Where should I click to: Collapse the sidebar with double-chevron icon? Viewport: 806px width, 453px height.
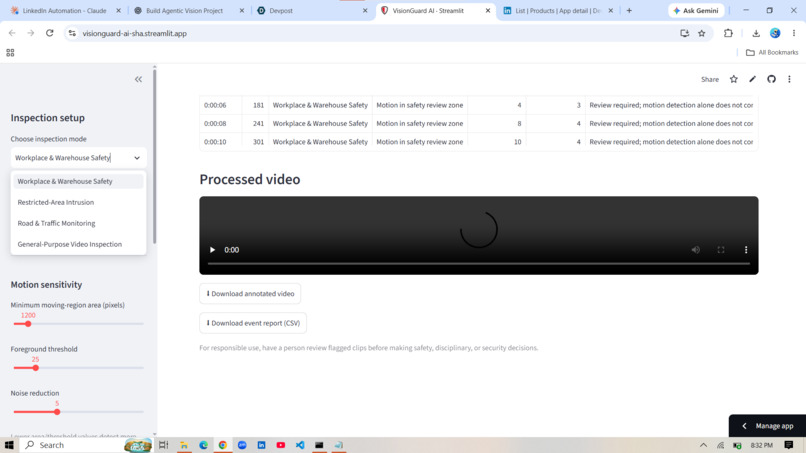click(138, 79)
